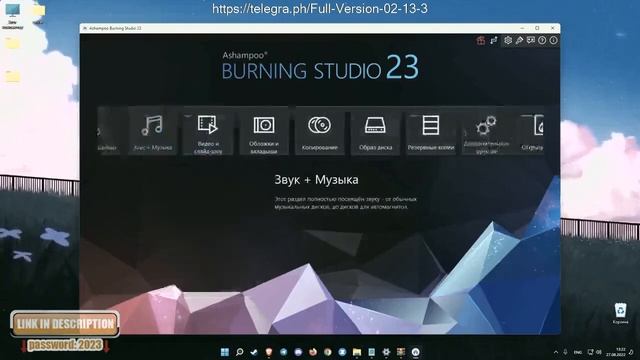Click the music transfer icon in top toolbar
Viewport: 640px width, 360px height.
click(x=494, y=40)
